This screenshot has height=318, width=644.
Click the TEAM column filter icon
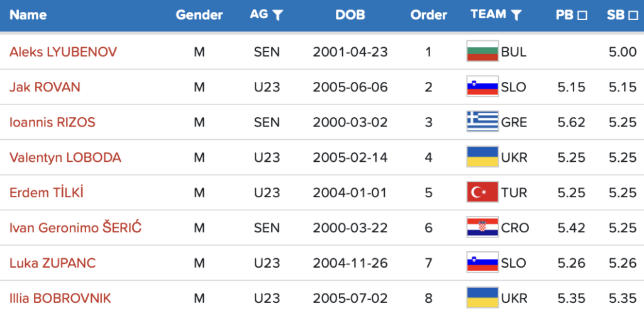point(516,16)
